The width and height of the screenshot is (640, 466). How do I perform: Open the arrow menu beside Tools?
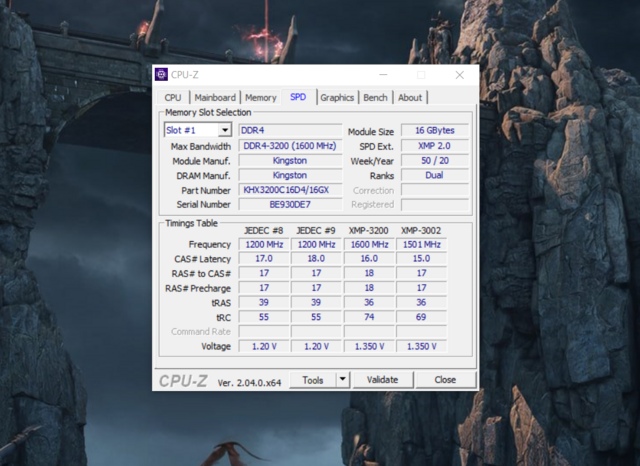(342, 380)
